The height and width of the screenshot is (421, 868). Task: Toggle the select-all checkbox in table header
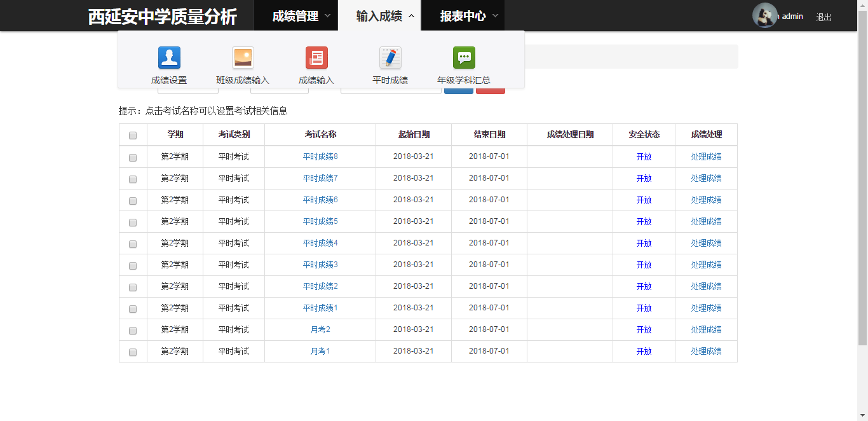click(x=133, y=135)
